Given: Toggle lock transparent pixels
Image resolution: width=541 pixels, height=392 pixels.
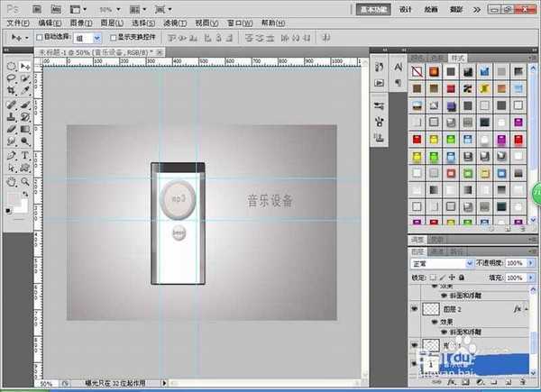Looking at the screenshot, I should click(x=433, y=278).
